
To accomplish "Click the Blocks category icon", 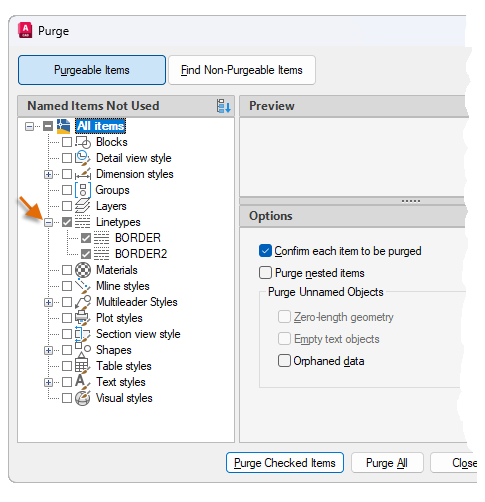I will coord(83,142).
